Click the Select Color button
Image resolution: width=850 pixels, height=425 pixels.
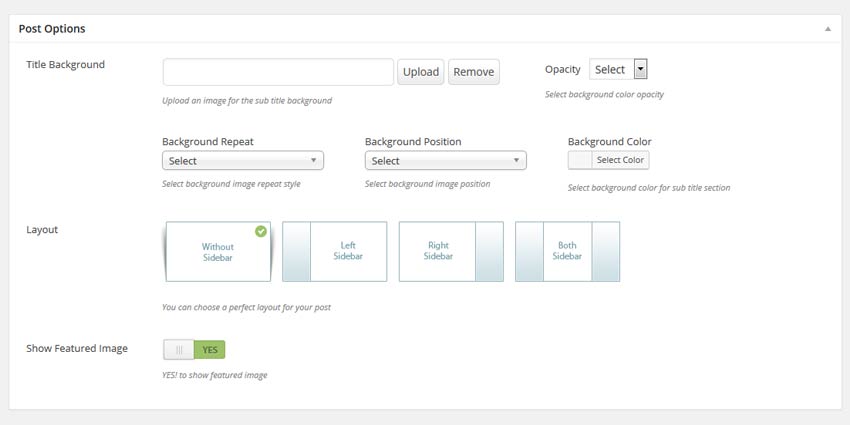coord(620,160)
